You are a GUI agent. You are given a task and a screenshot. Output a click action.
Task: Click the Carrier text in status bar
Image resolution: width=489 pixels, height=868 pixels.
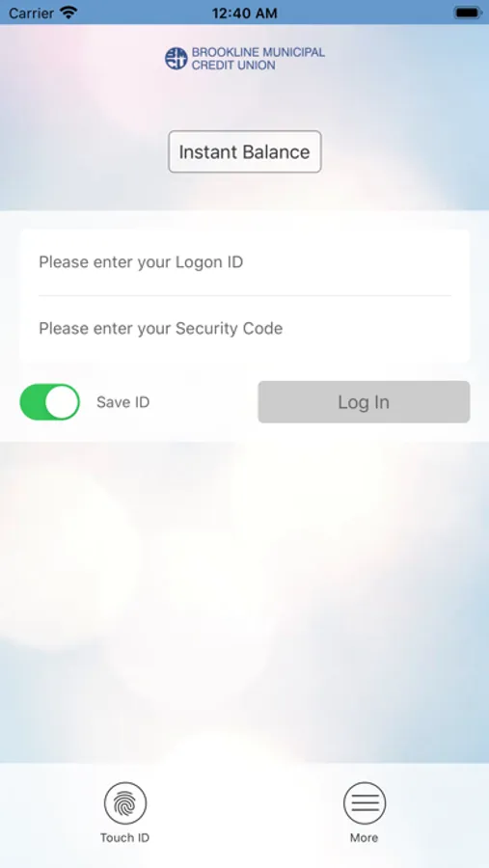(x=31, y=13)
